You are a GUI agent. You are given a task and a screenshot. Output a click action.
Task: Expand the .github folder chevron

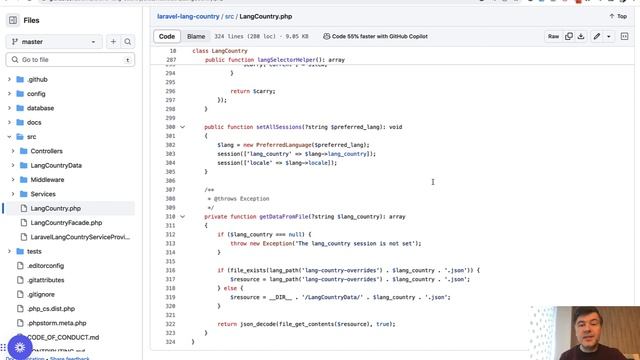[9, 80]
